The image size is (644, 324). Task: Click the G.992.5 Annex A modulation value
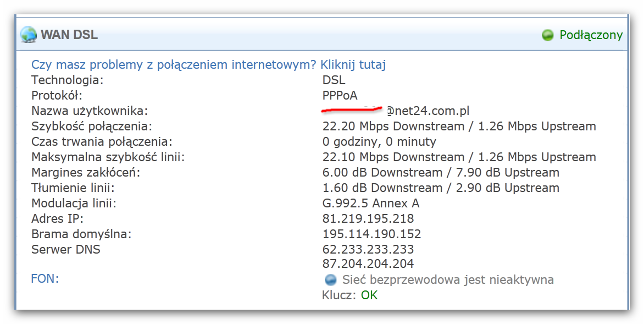pyautogui.click(x=371, y=203)
